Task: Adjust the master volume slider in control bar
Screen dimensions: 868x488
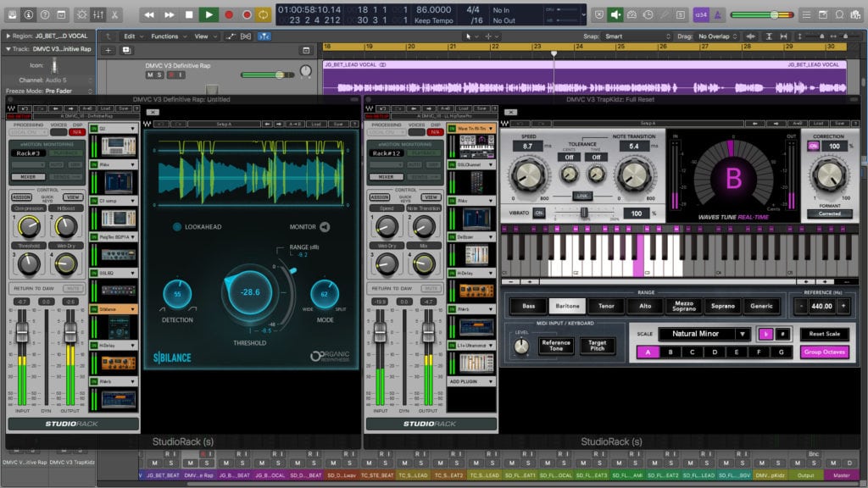Action: point(762,15)
